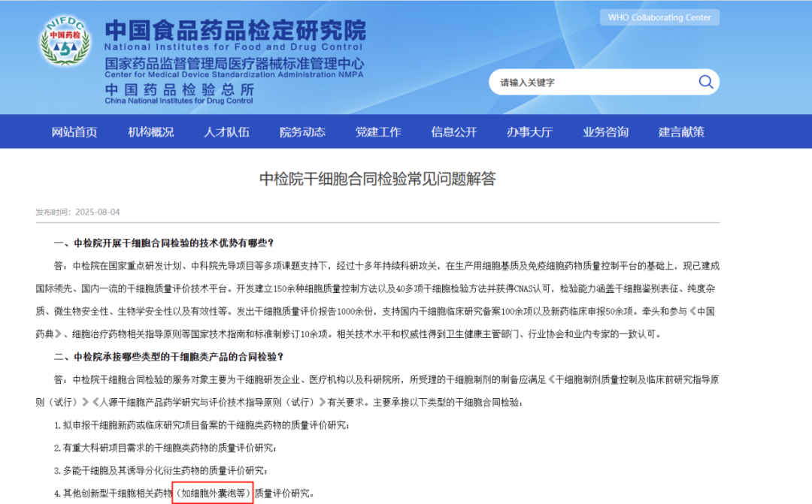Click list item 4 其他创新型干细胞相关药物
Viewport: 812px width, 504px height.
[x=184, y=493]
